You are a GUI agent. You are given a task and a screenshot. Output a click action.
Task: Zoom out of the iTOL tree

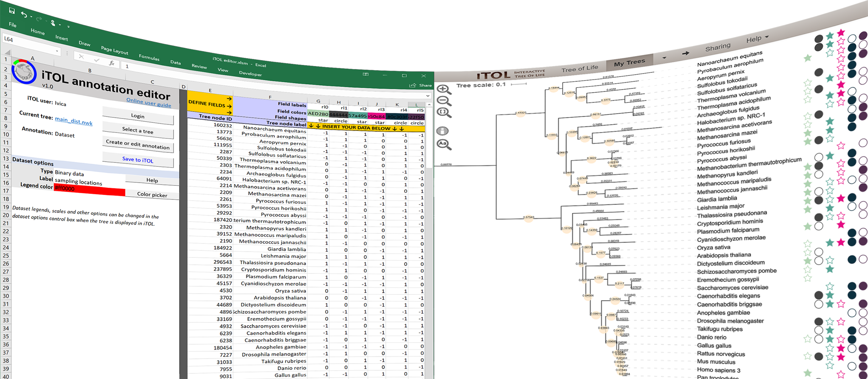coord(444,101)
